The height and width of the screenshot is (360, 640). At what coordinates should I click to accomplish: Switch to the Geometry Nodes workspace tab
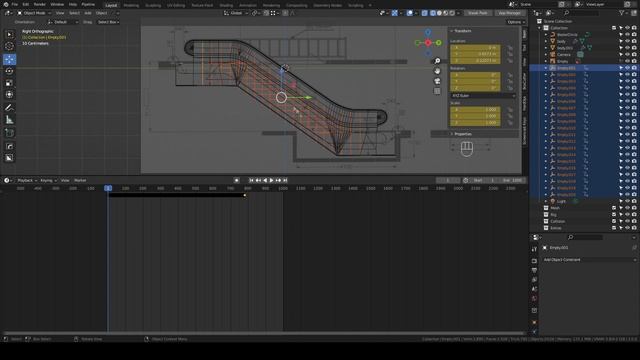[327, 5]
